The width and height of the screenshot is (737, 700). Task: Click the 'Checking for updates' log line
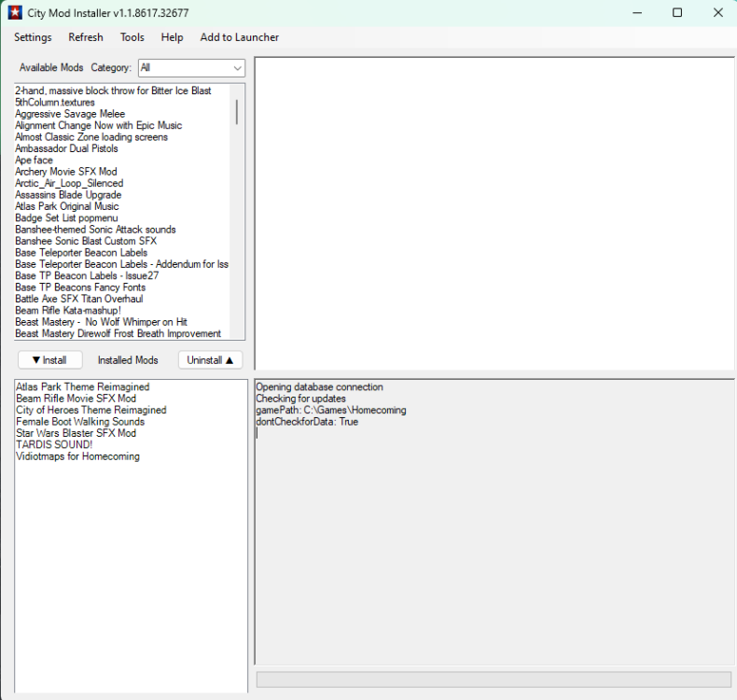[300, 399]
